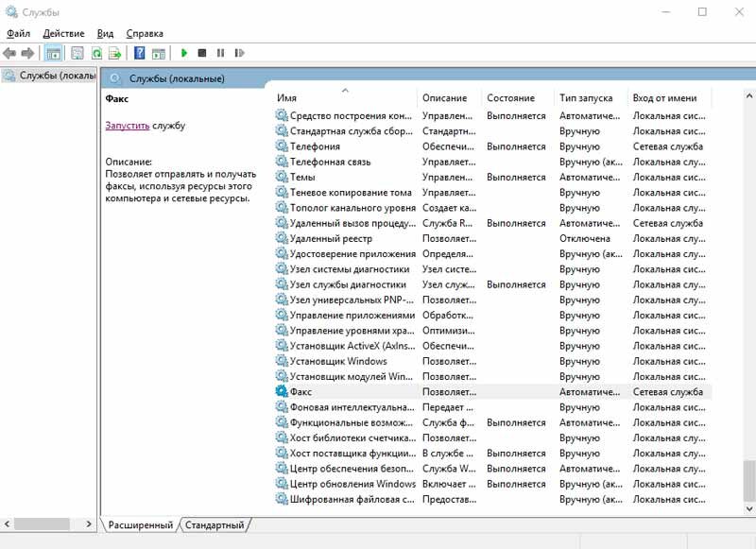Viewport: 756px width, 549px height.
Task: Select Хост библиотеки счетчика service
Action: click(491, 437)
